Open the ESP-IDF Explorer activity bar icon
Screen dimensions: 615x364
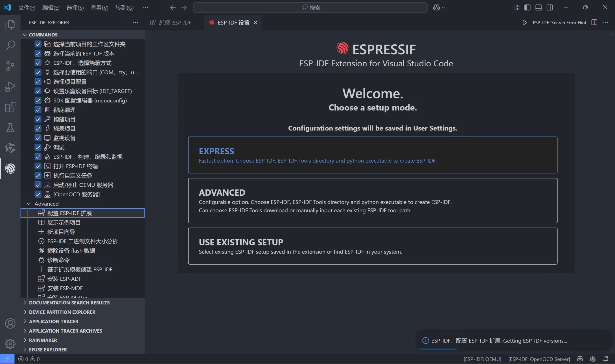click(x=10, y=169)
